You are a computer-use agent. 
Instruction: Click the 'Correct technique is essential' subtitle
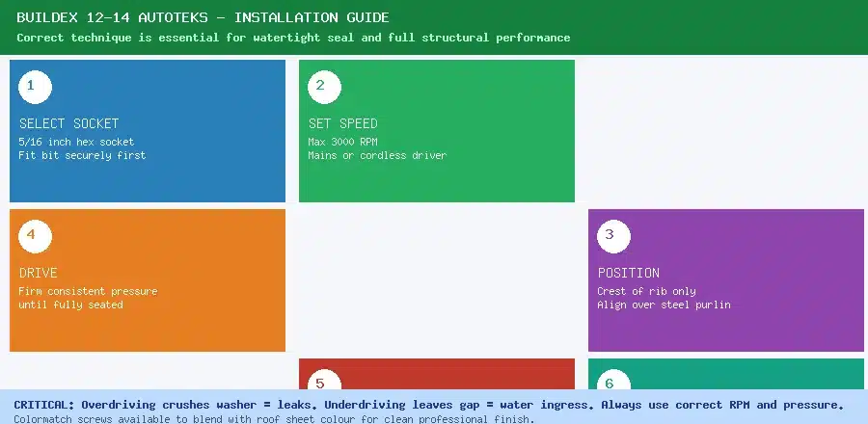(x=293, y=38)
